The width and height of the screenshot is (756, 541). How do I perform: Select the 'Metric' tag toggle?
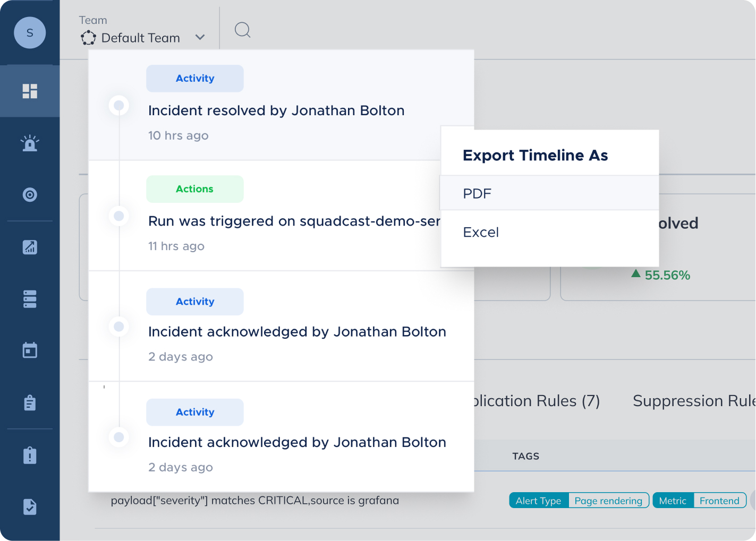(x=673, y=500)
